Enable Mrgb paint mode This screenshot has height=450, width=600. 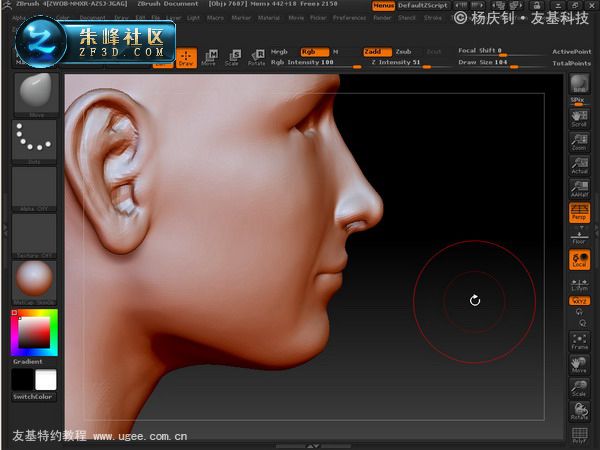tap(279, 52)
